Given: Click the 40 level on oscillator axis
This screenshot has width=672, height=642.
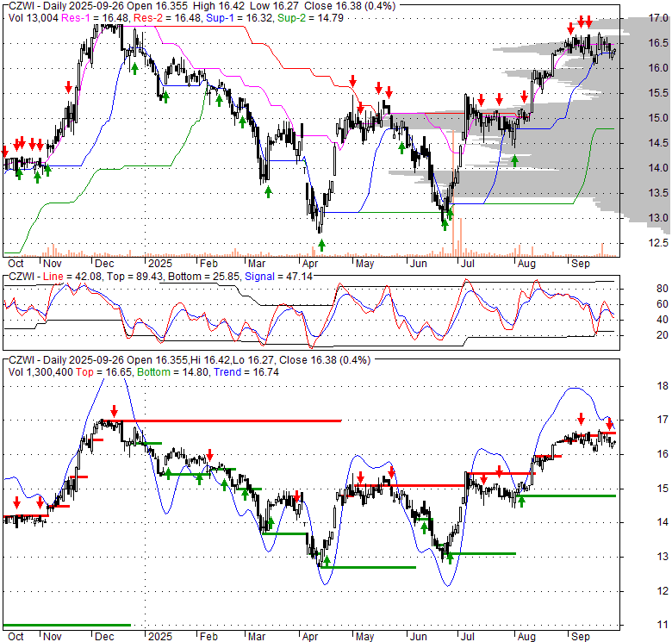Looking at the screenshot, I should [663, 320].
